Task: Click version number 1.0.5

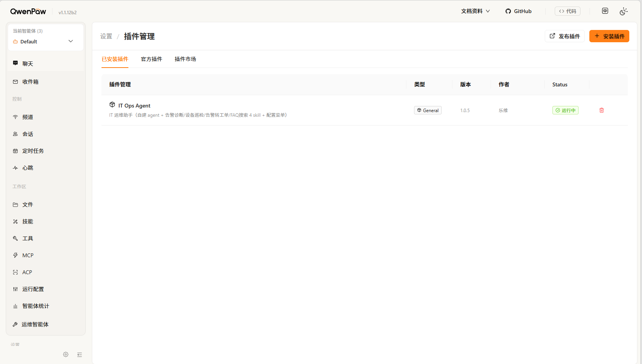Action: pyautogui.click(x=465, y=110)
